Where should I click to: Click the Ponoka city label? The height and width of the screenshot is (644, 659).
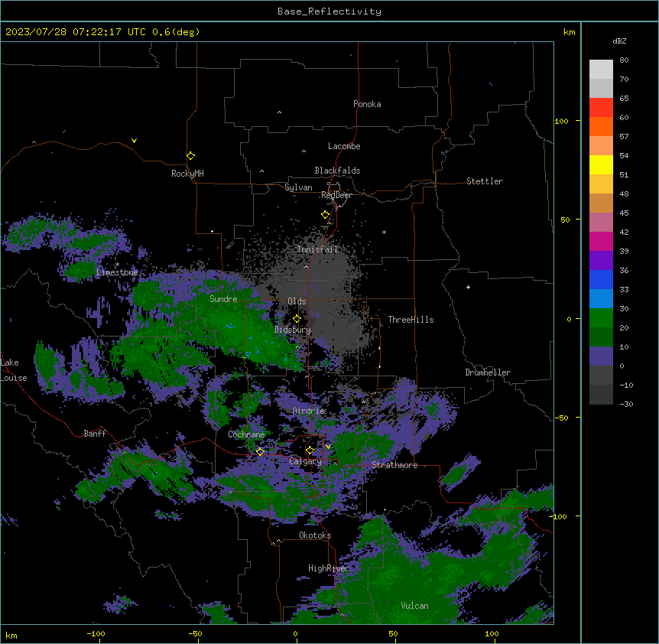pyautogui.click(x=367, y=104)
